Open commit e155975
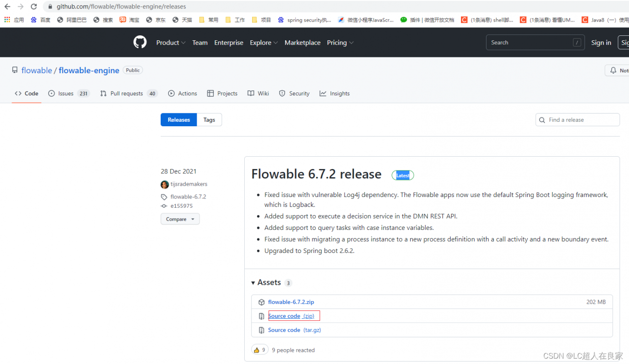The image size is (629, 364). [x=182, y=206]
